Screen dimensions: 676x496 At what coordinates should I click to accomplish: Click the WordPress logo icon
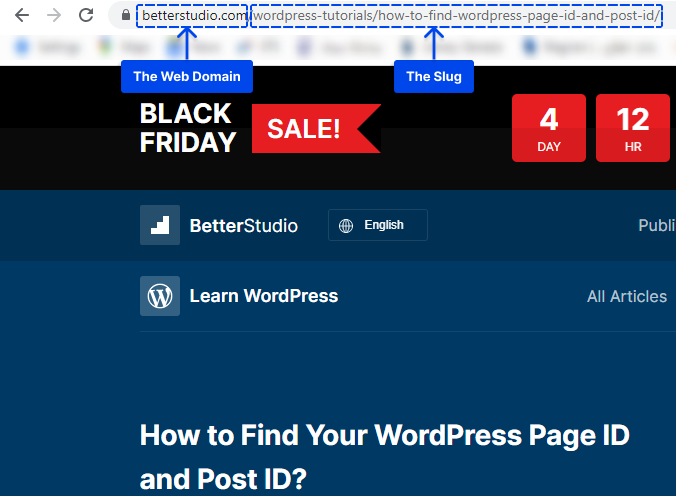pyautogui.click(x=160, y=296)
